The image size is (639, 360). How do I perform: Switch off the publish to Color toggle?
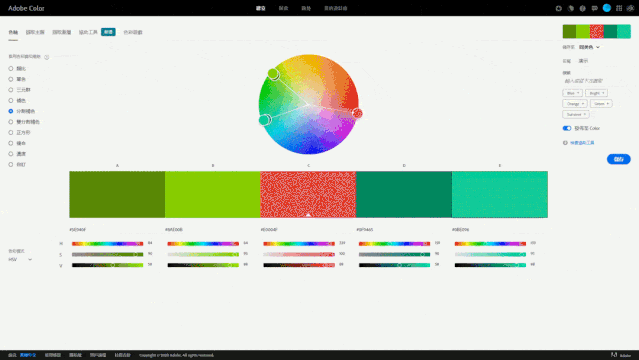click(x=567, y=128)
